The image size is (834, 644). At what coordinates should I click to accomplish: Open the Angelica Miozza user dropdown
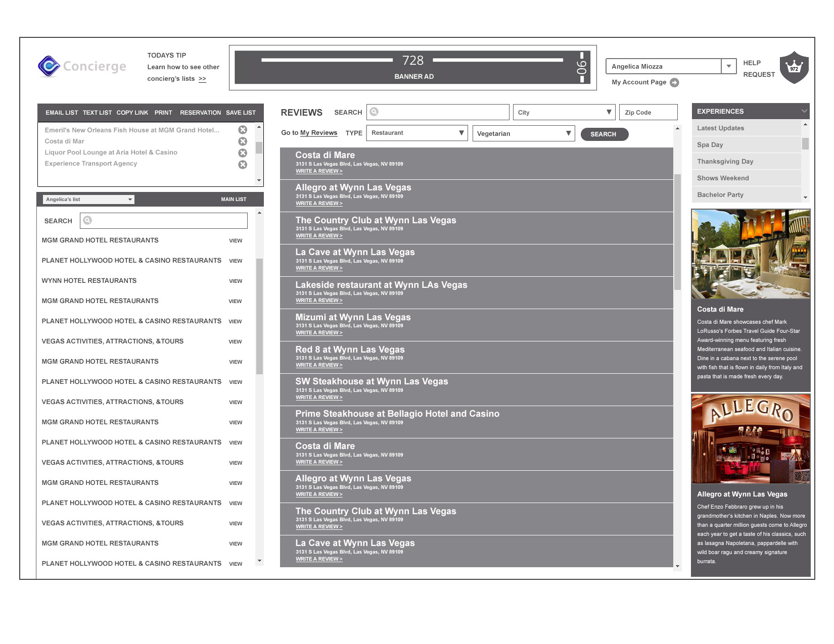(x=728, y=66)
